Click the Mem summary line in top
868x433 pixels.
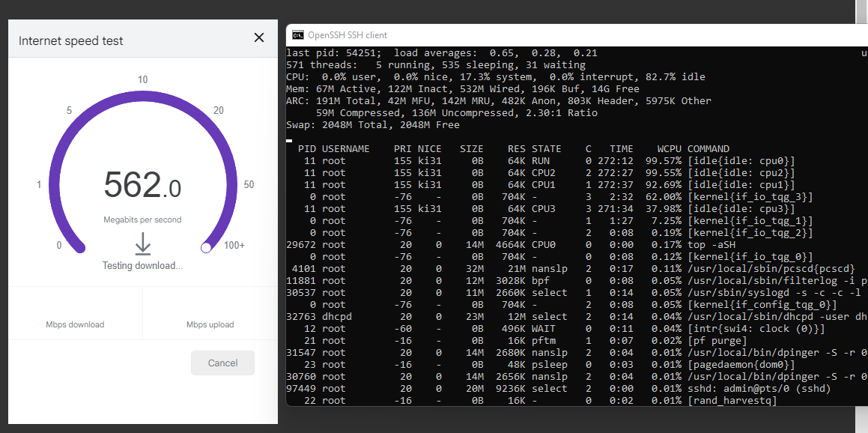coord(463,88)
